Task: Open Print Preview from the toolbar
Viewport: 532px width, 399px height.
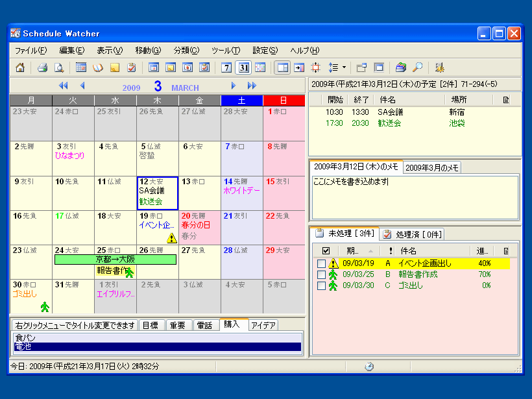Action: point(59,67)
